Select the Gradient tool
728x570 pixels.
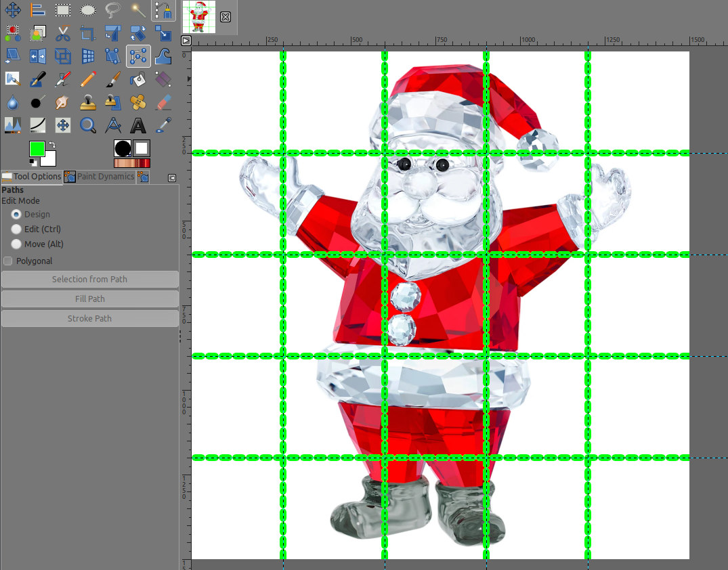[163, 79]
